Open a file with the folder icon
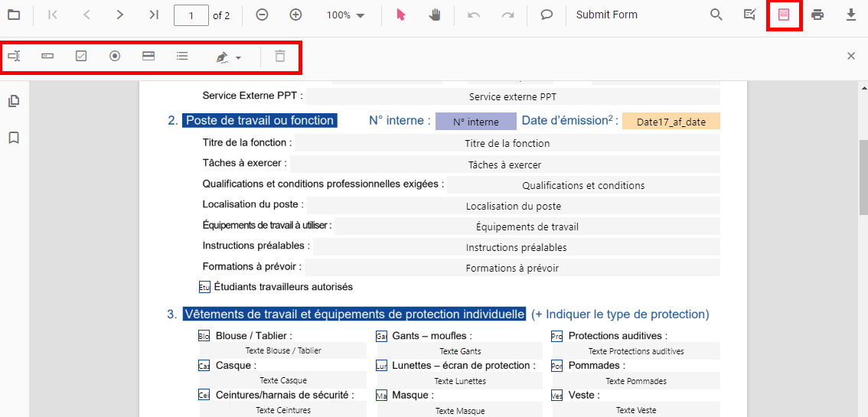 point(13,15)
